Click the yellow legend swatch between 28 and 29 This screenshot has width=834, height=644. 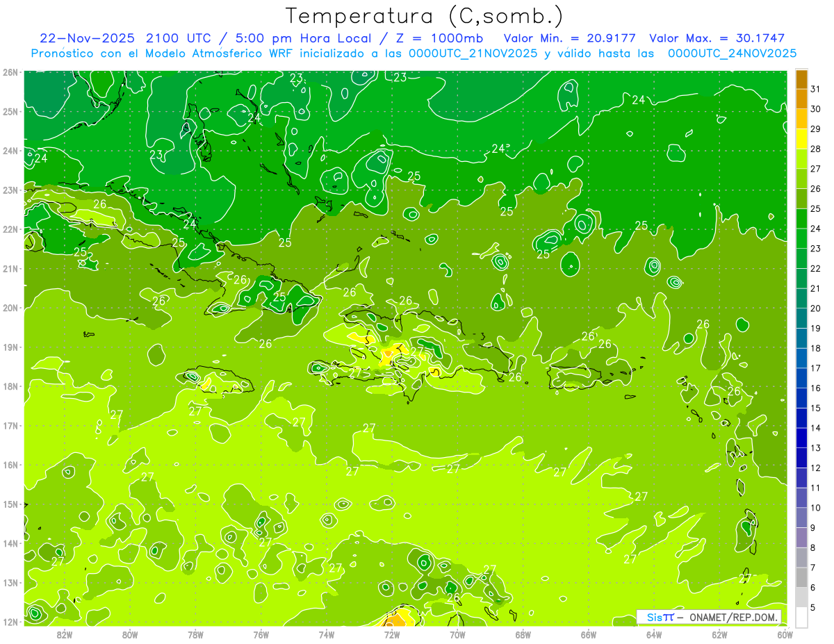tap(801, 138)
